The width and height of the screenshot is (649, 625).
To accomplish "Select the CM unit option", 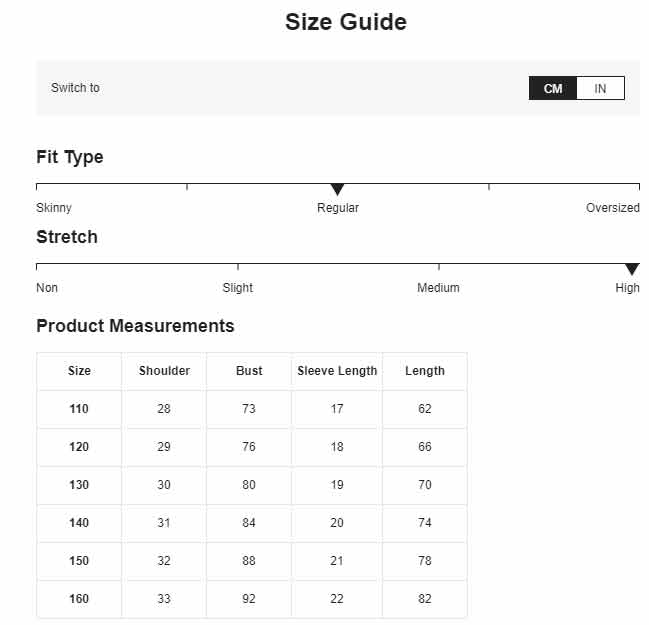I will coord(553,88).
